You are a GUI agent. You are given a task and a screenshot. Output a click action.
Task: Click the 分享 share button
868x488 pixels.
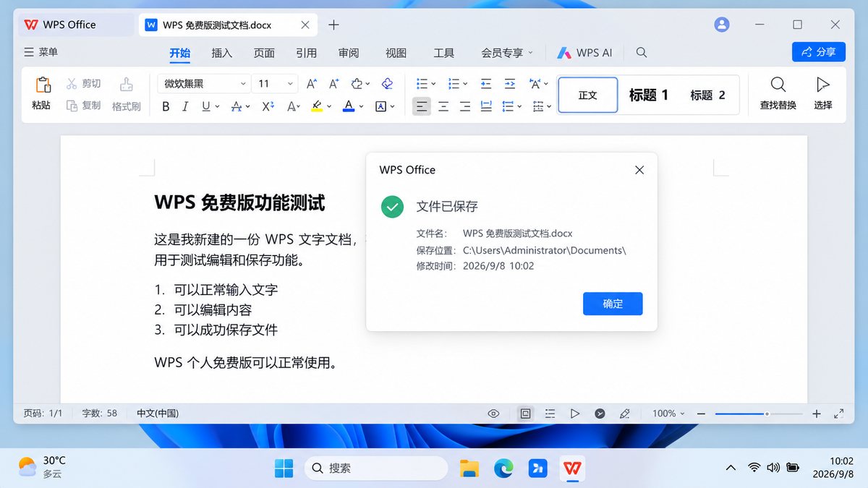[819, 52]
